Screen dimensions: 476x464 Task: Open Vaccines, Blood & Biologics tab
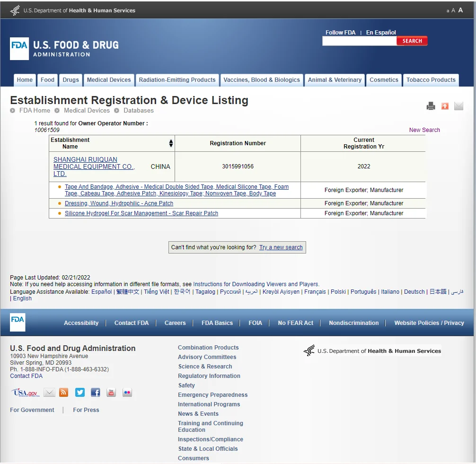(262, 80)
